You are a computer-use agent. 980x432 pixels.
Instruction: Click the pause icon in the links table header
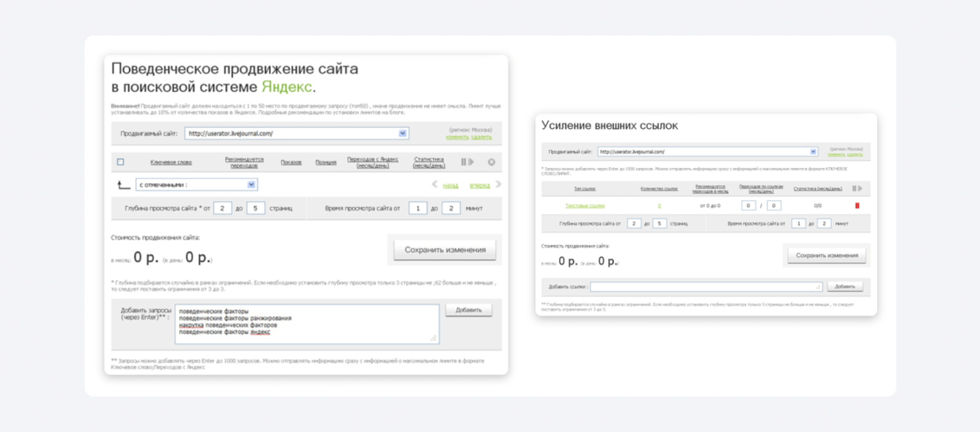(854, 189)
